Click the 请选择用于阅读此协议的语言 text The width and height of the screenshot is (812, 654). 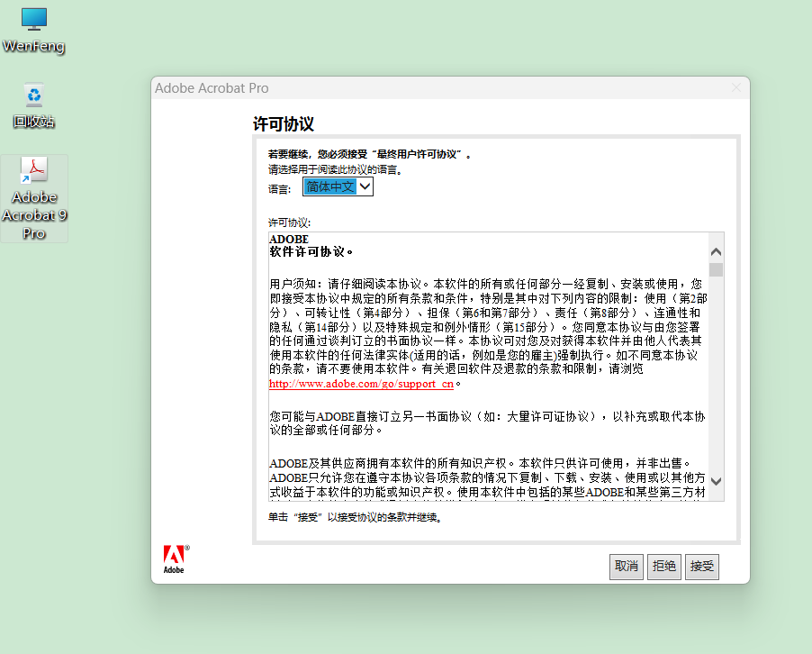[336, 169]
